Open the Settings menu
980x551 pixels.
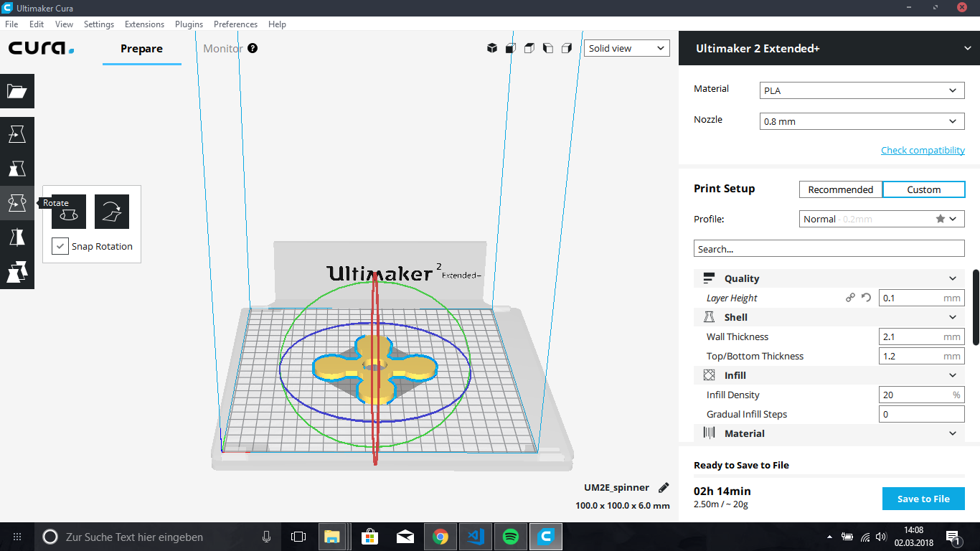point(99,24)
